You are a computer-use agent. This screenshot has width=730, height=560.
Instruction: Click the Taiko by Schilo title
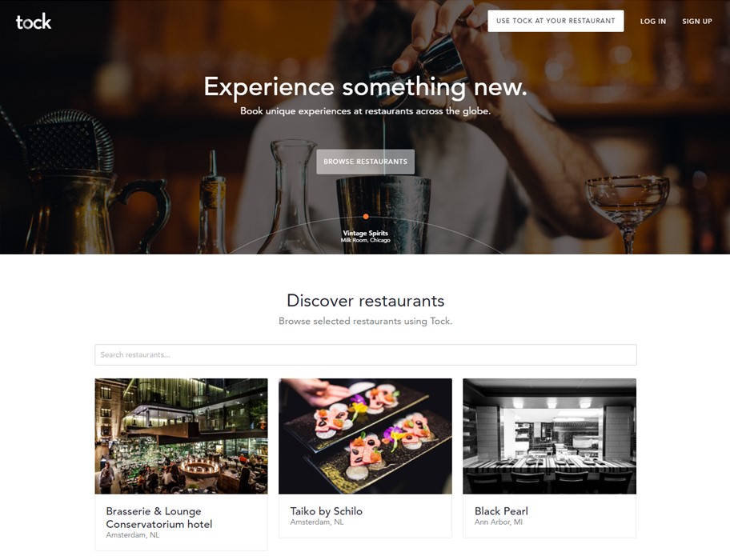(326, 511)
